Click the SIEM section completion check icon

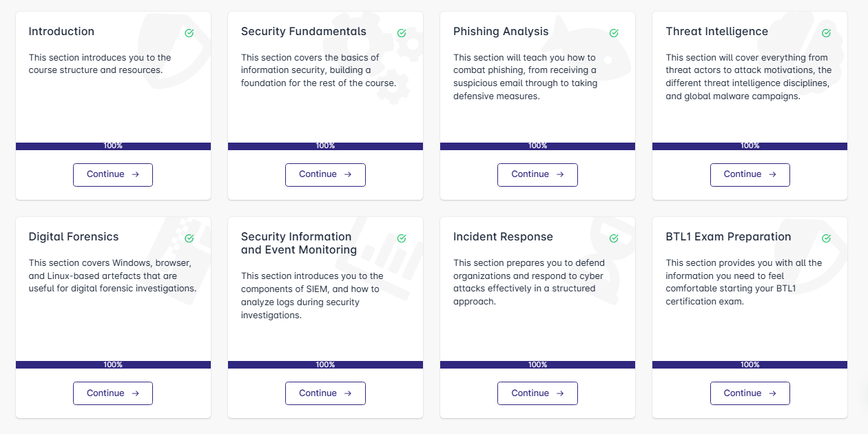click(402, 238)
